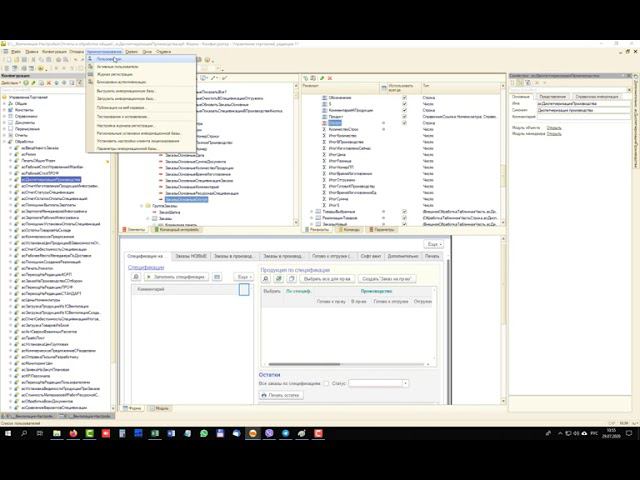Open Windows Start menu
Viewport: 640px width, 480px height.
pyautogui.click(x=8, y=433)
